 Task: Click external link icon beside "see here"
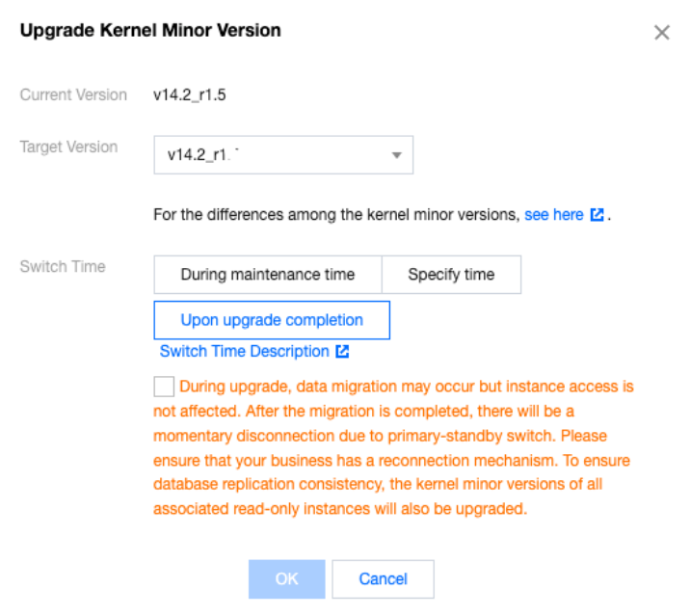pos(597,215)
